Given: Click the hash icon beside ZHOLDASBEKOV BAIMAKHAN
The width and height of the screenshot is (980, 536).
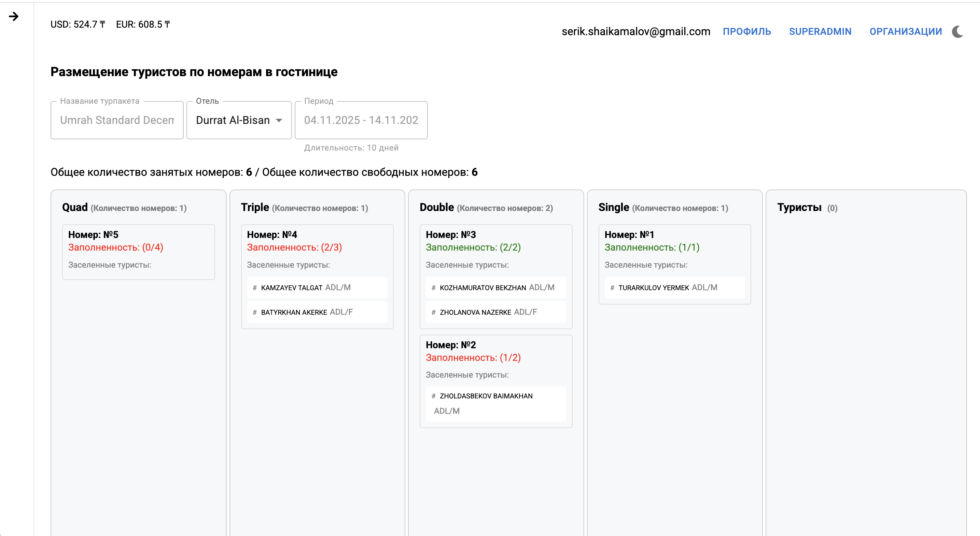Looking at the screenshot, I should (x=433, y=396).
